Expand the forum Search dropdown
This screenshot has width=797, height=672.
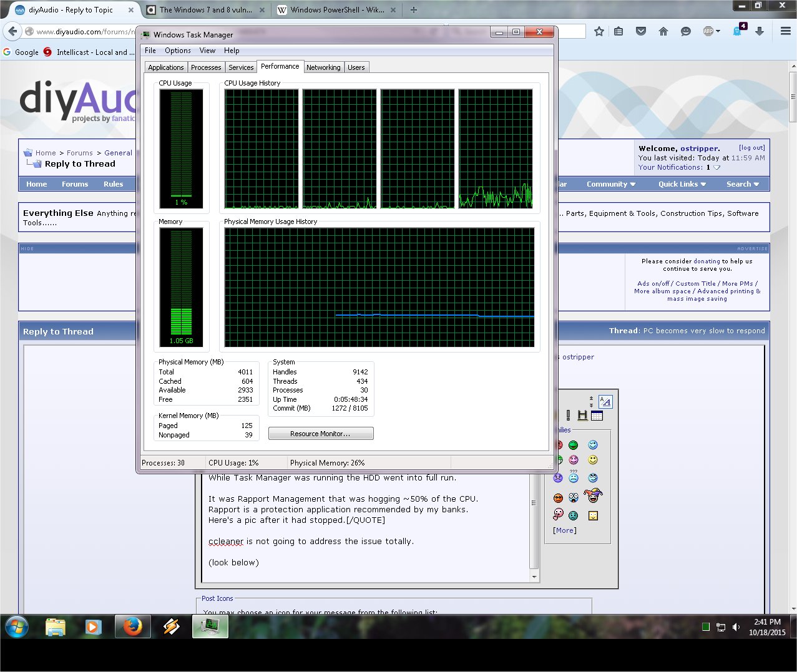coord(743,184)
